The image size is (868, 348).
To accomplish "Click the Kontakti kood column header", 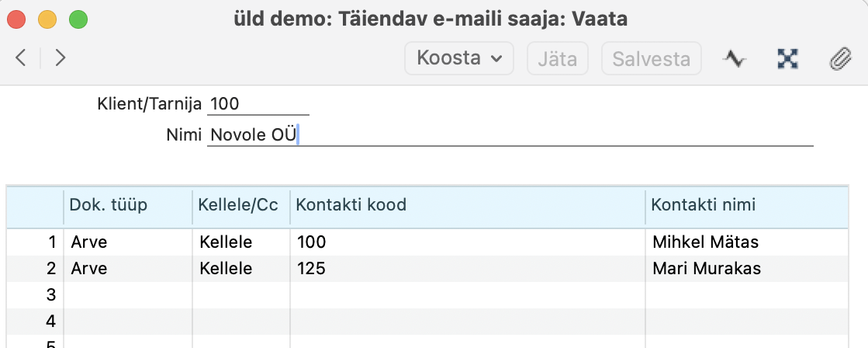I will (x=351, y=205).
